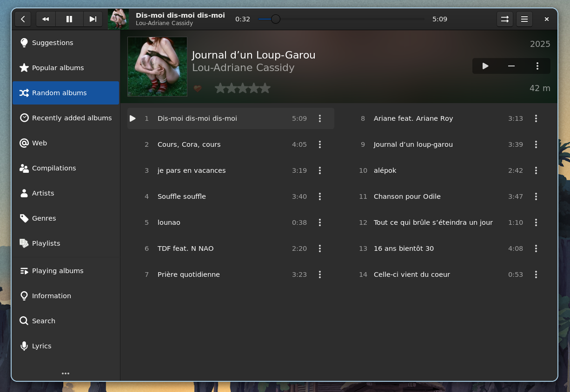The width and height of the screenshot is (570, 392).
Task: Toggle the shuffle playback mode
Action: coord(505,19)
